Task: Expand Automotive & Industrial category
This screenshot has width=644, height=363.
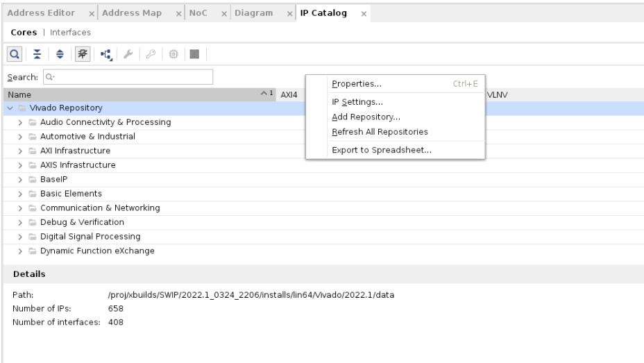Action: click(x=20, y=137)
